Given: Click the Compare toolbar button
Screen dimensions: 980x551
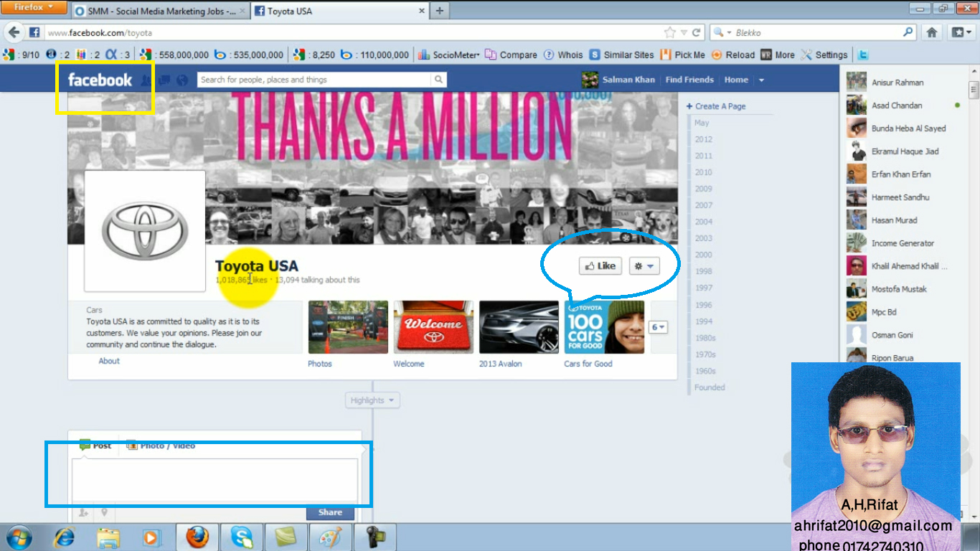Looking at the screenshot, I should coord(511,55).
